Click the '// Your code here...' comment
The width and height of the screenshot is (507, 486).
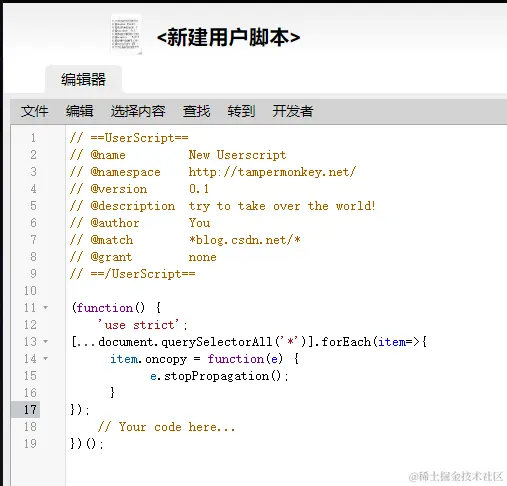click(166, 427)
